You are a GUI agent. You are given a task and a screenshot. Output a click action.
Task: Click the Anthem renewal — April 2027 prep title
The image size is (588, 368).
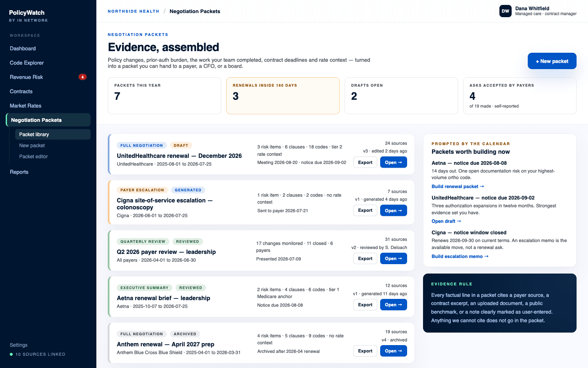click(x=165, y=344)
